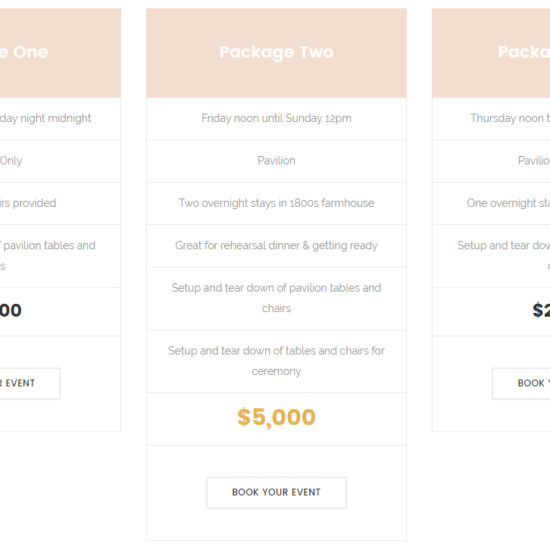Image resolution: width=550 pixels, height=550 pixels.
Task: Click "tables and chairs for ceremony" row
Action: point(276,361)
